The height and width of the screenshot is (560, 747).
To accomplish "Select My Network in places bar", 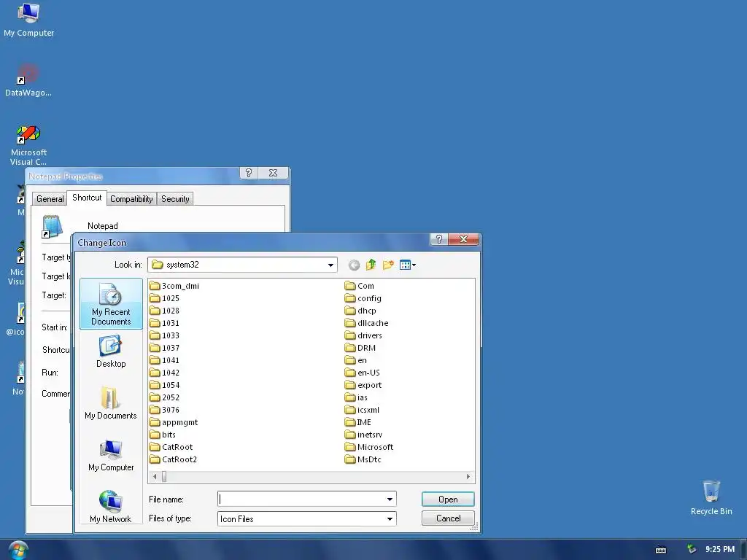I will tap(111, 507).
